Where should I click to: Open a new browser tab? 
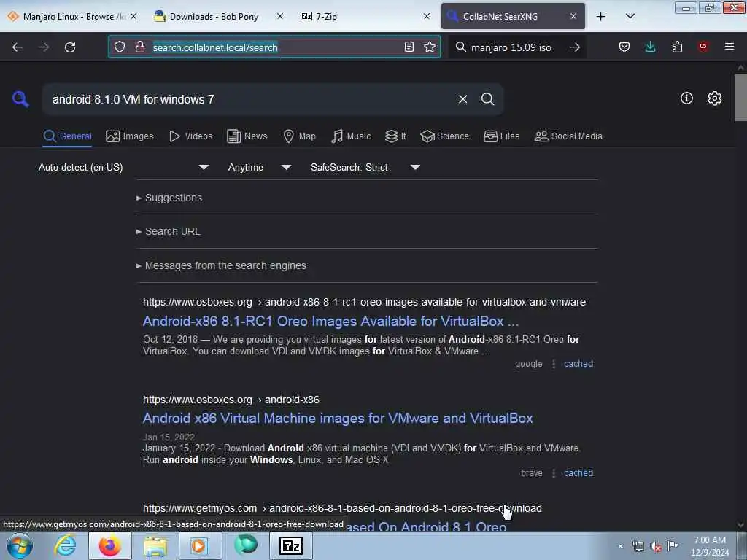pyautogui.click(x=601, y=17)
